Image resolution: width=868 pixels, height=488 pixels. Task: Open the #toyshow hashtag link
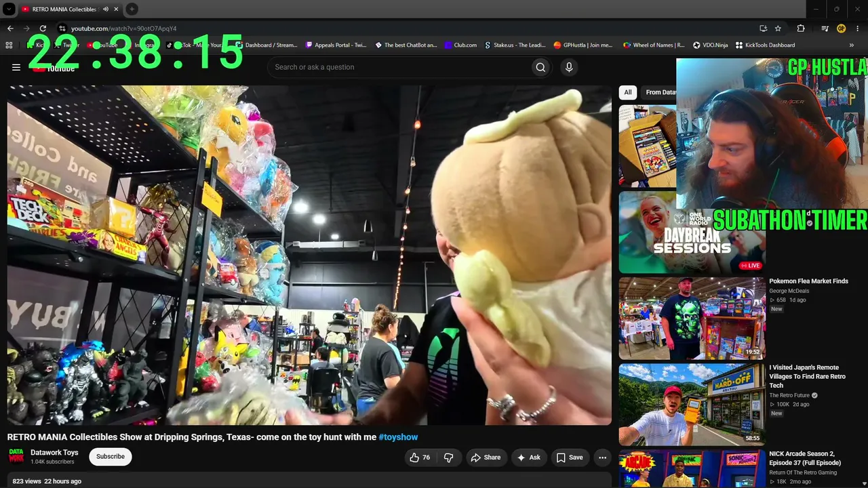tap(398, 437)
